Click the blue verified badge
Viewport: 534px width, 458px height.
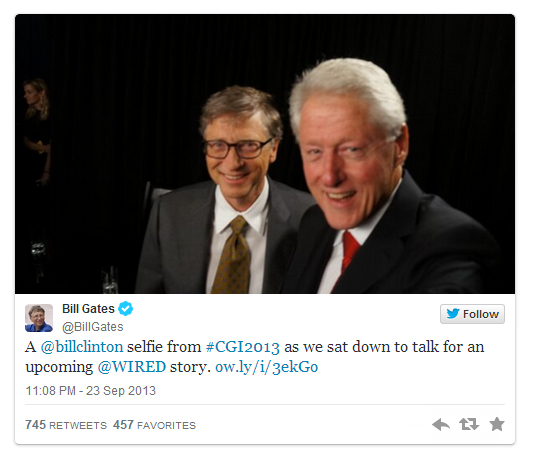[125, 309]
